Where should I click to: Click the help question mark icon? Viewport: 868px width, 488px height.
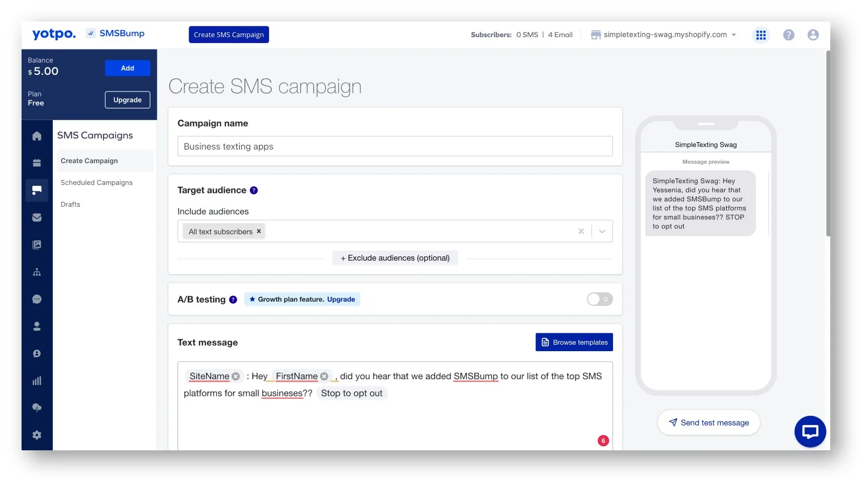coord(788,35)
